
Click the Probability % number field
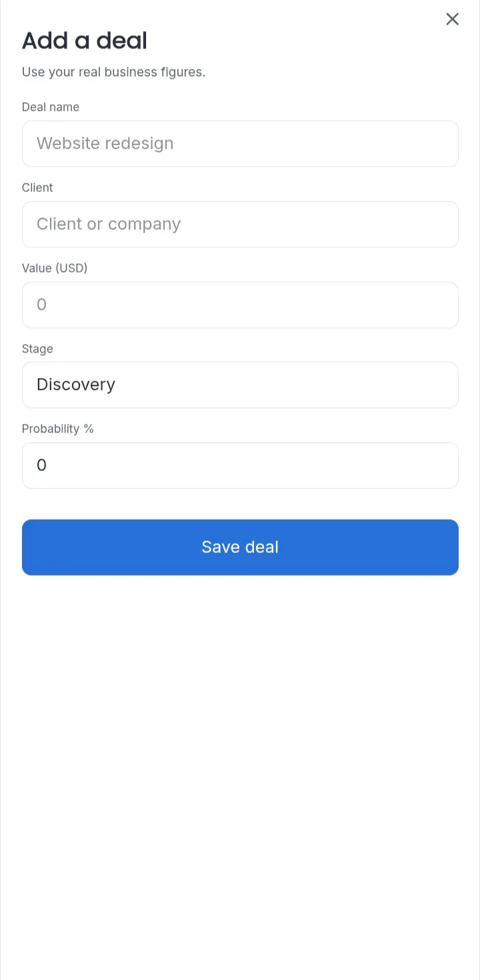click(x=240, y=465)
